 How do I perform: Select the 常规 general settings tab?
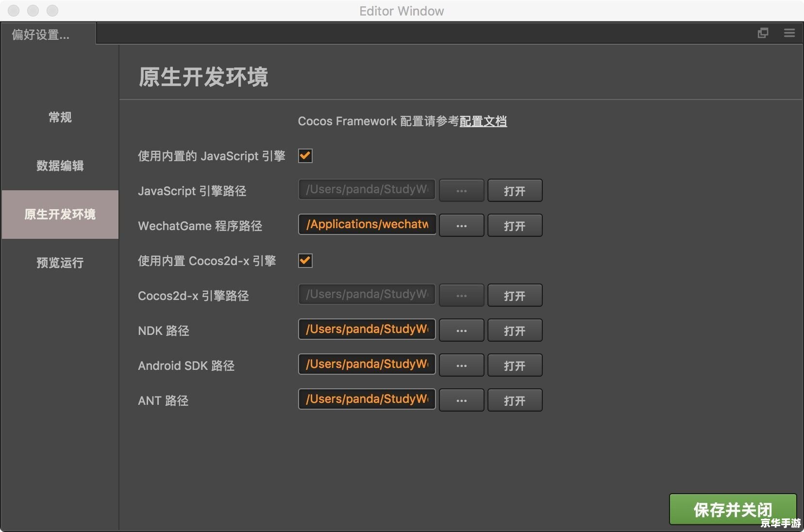pyautogui.click(x=60, y=117)
